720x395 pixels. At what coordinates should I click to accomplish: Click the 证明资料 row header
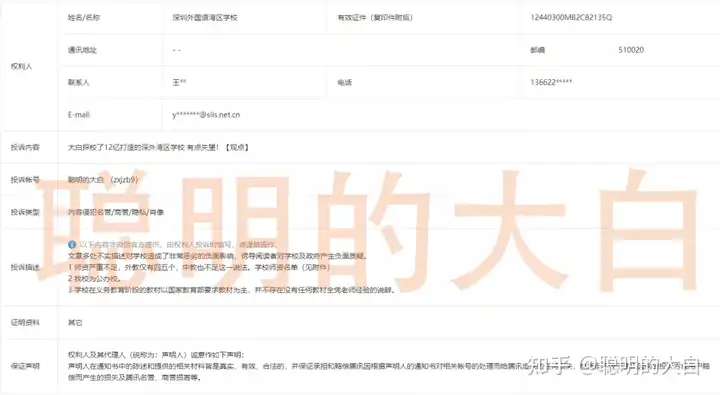[25, 323]
